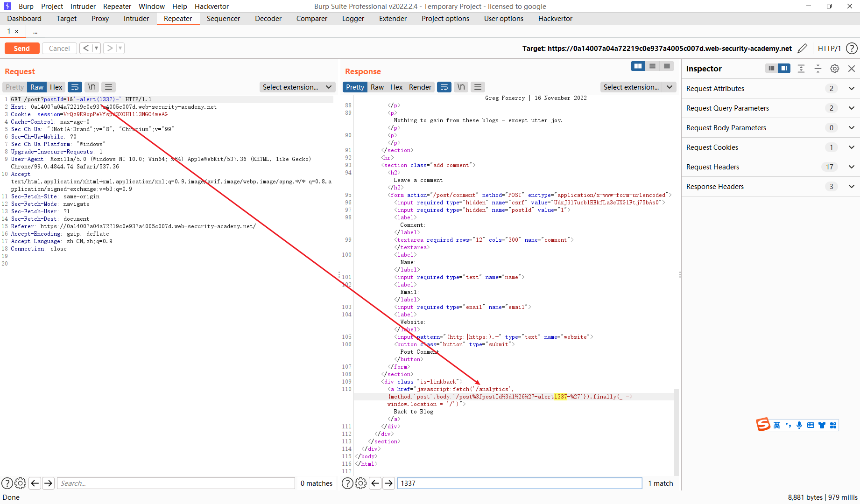
Task: Add new Repeater tab with ellipsis
Action: tap(35, 32)
